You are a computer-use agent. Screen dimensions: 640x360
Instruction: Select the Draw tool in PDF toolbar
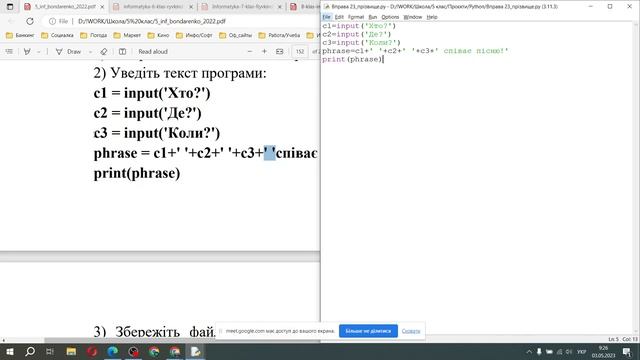69,51
